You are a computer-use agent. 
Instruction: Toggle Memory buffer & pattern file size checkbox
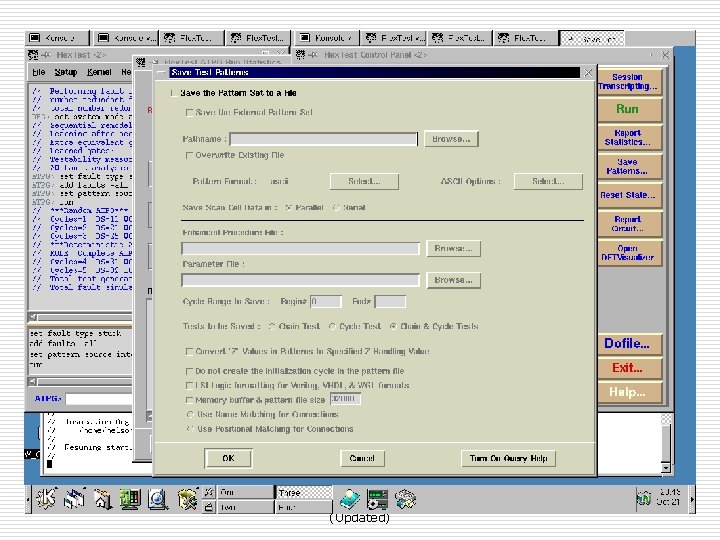point(189,400)
